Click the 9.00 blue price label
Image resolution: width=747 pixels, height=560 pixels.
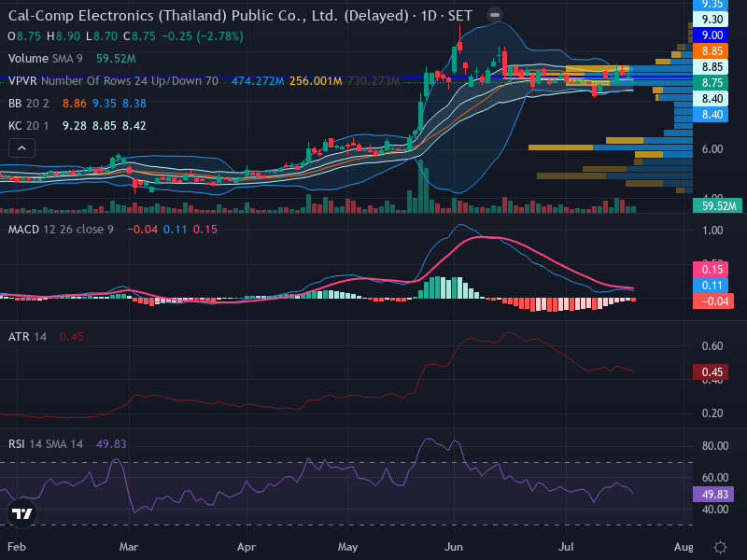tap(711, 35)
